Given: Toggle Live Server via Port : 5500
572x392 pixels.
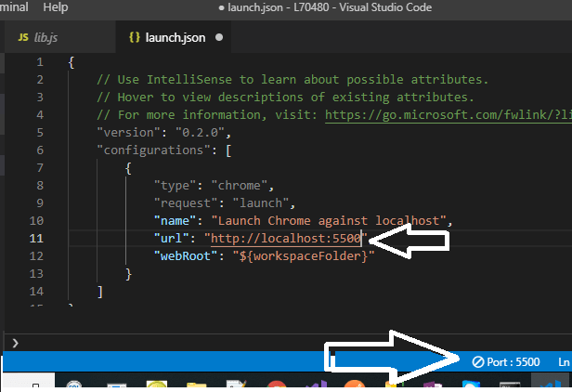Looking at the screenshot, I should [x=513, y=360].
